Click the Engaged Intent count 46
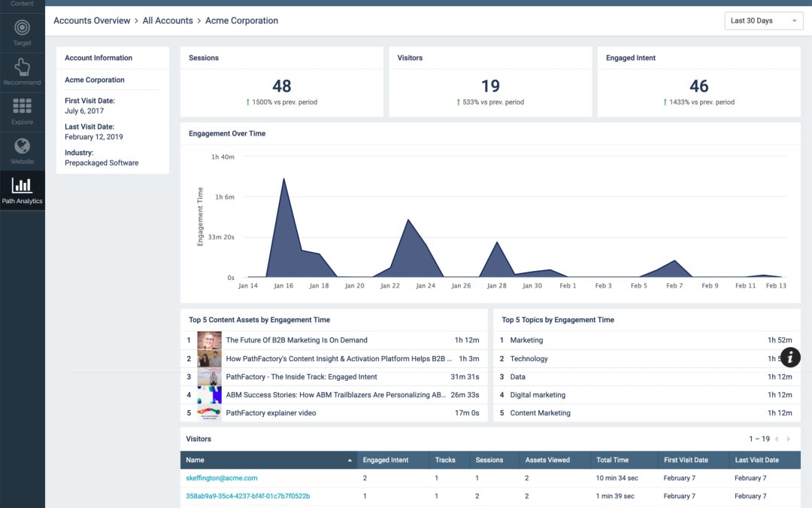Viewport: 812px width, 508px height. click(x=698, y=86)
